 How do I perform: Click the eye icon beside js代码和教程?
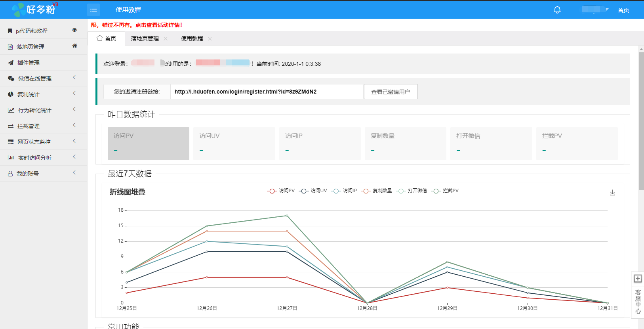[74, 30]
